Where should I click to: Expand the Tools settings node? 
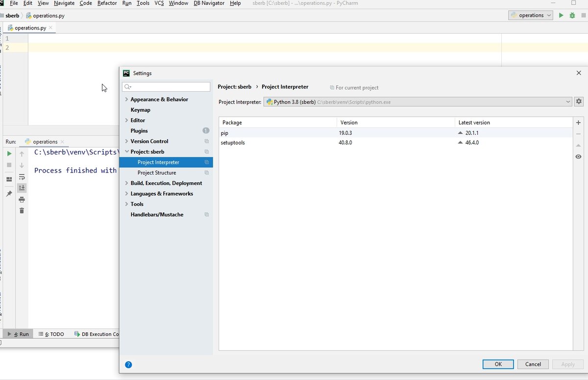coord(126,204)
